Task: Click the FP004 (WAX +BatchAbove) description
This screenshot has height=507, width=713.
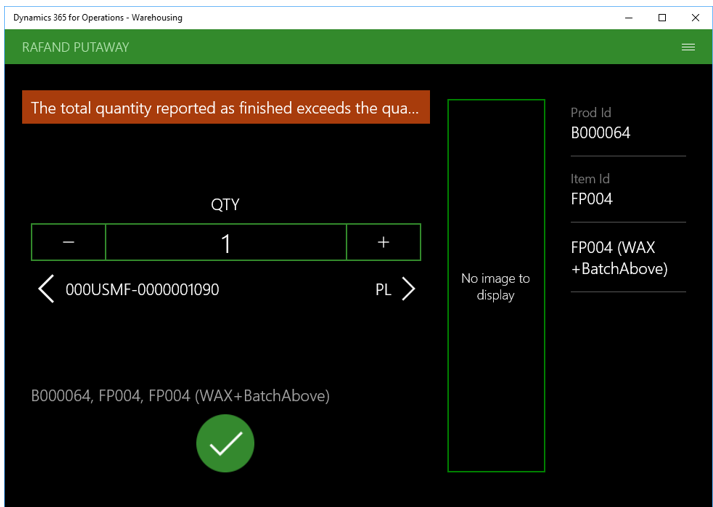Action: (619, 258)
